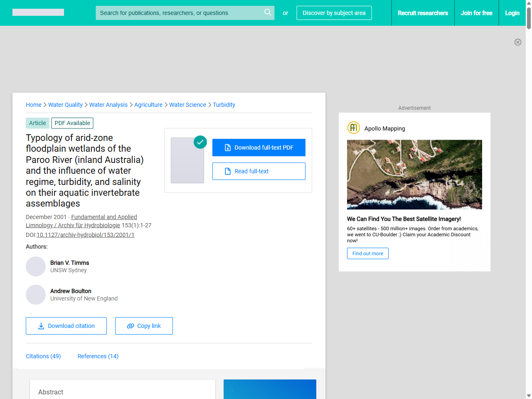532x399 pixels.
Task: Switch to the References (14) tab
Action: [x=98, y=356]
